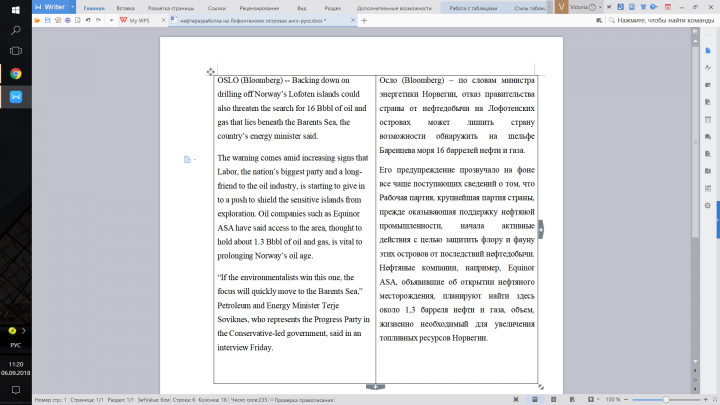Toggle ribbon display icon left of search
The height and width of the screenshot is (405, 720).
pyautogui.click(x=599, y=21)
